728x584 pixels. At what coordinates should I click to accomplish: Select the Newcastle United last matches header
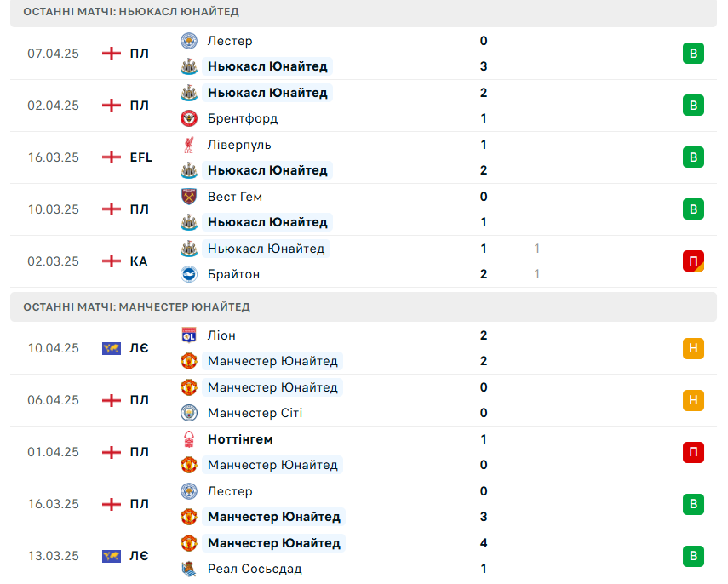click(x=364, y=13)
